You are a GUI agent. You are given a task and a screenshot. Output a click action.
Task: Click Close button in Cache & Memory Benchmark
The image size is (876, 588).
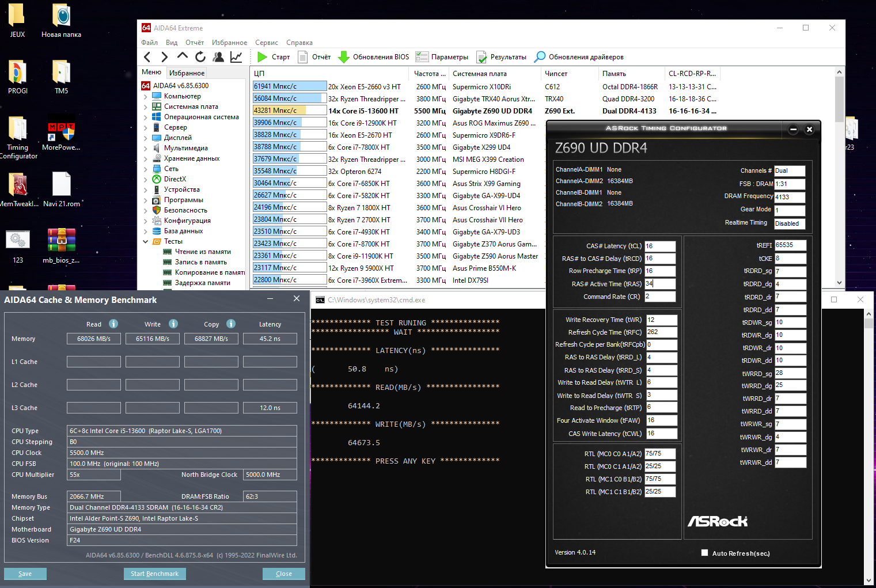tap(284, 574)
